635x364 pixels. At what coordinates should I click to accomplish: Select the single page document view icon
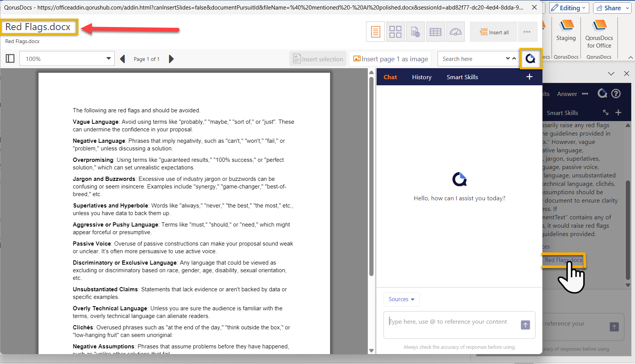coord(375,32)
